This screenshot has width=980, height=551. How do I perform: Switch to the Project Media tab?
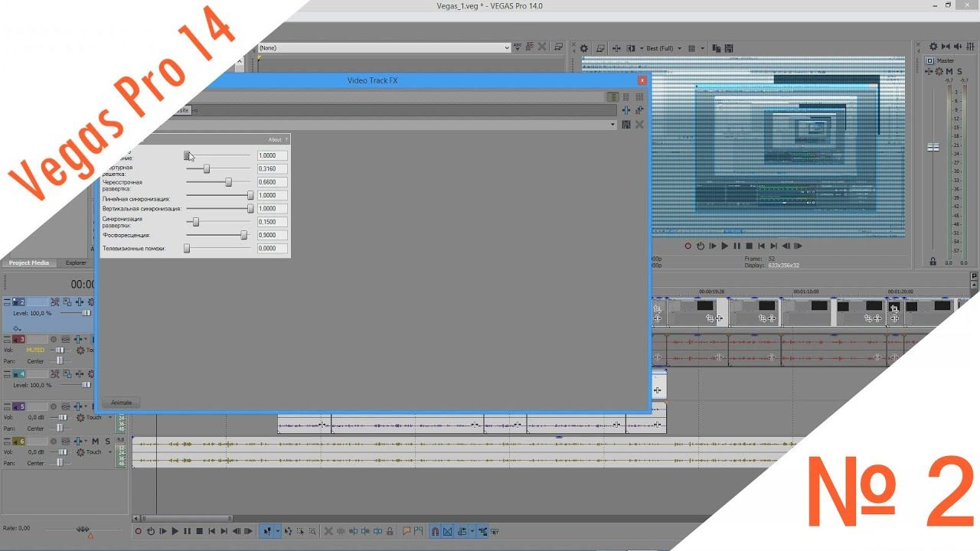click(29, 262)
